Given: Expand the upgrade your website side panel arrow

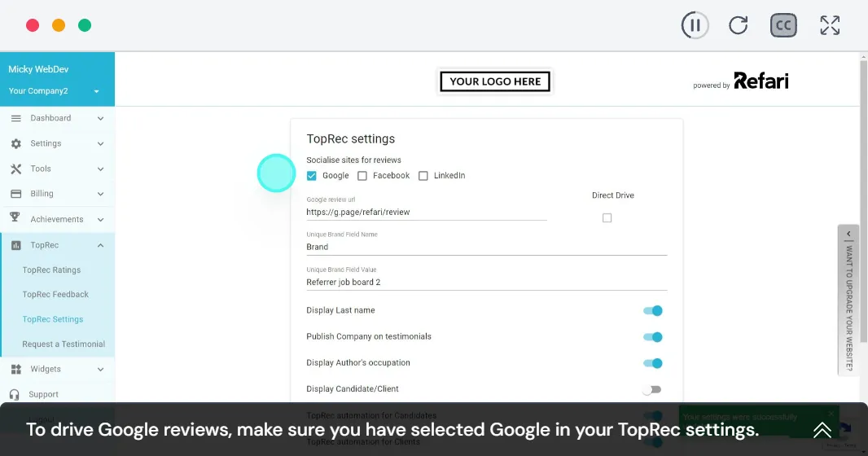Looking at the screenshot, I should [x=848, y=234].
